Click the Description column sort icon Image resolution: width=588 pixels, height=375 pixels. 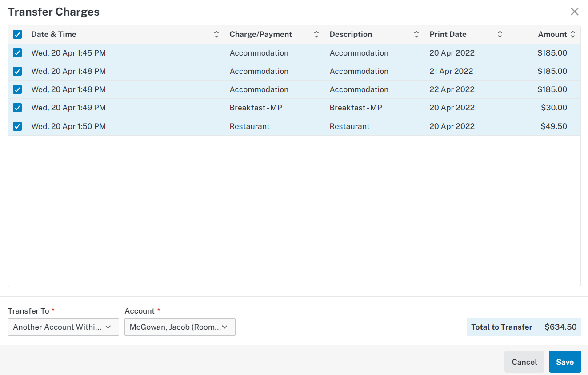[x=416, y=34]
